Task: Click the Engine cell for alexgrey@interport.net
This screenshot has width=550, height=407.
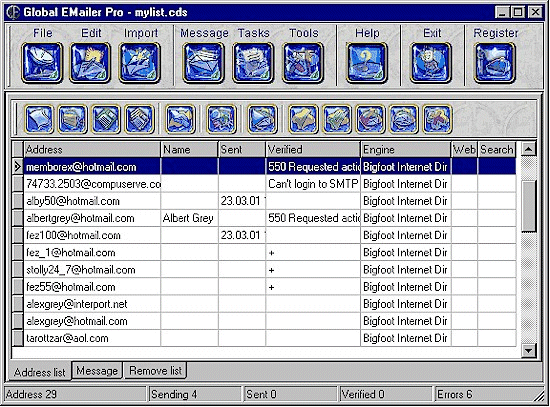Action: point(406,304)
